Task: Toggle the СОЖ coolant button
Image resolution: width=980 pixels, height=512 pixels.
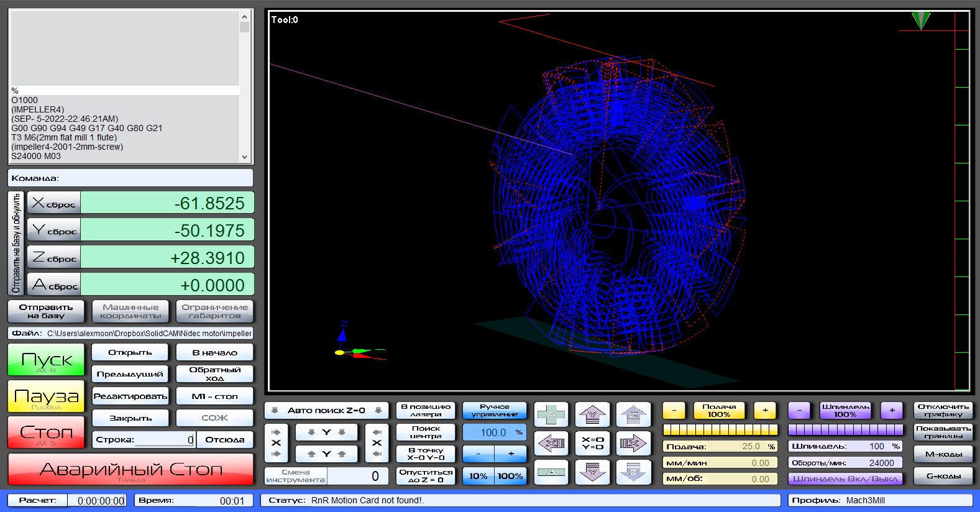Action: pyautogui.click(x=214, y=418)
